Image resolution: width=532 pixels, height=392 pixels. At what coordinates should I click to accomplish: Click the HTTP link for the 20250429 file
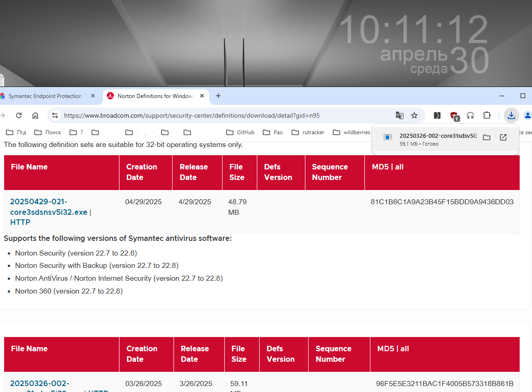click(20, 223)
